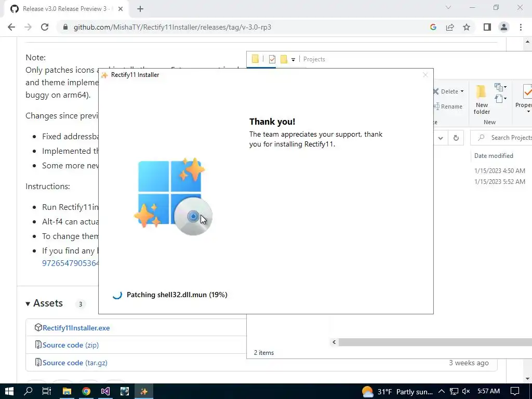The image size is (532, 399).
Task: Download Rectify11Installer.exe asset
Action: (x=76, y=328)
